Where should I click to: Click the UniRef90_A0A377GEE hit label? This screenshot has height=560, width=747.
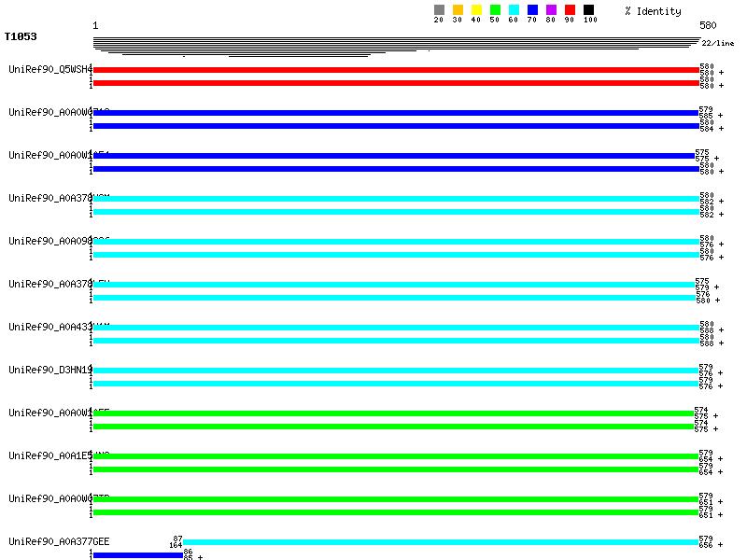coord(59,541)
